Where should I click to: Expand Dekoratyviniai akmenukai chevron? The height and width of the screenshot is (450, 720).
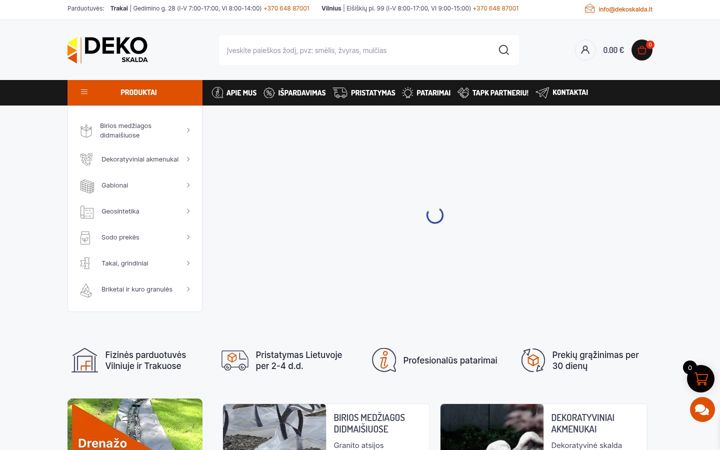pyautogui.click(x=188, y=159)
